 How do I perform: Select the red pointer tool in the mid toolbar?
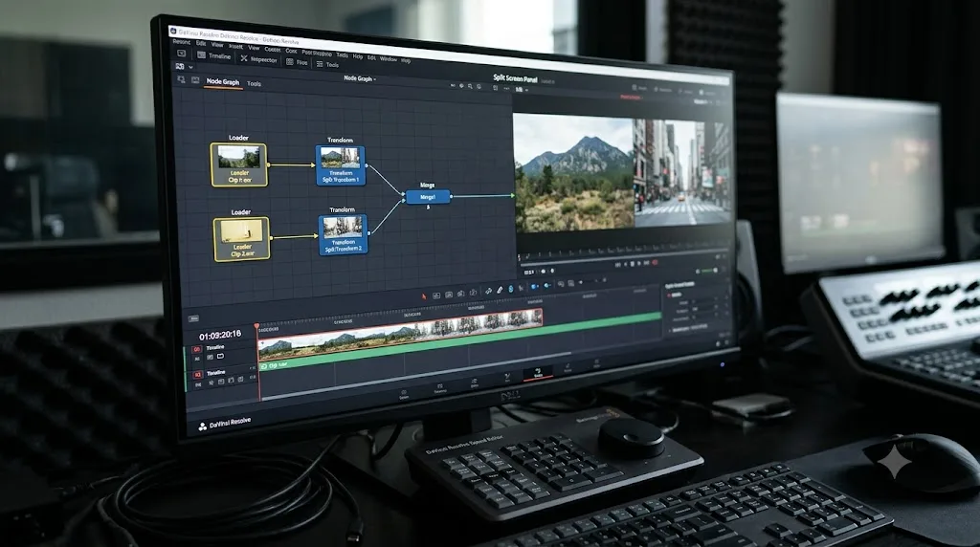[424, 296]
